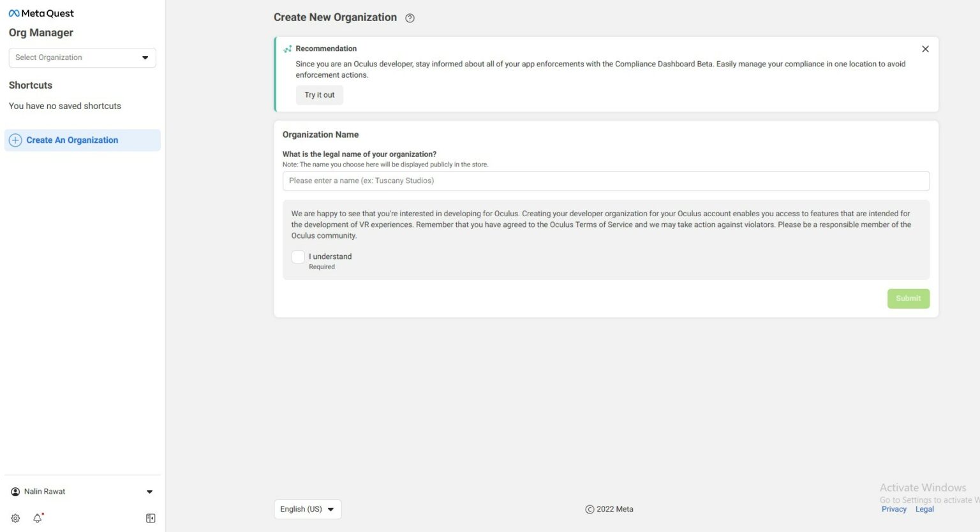Viewport: 980px width, 532px height.
Task: Click the organization name input field
Action: tap(605, 181)
